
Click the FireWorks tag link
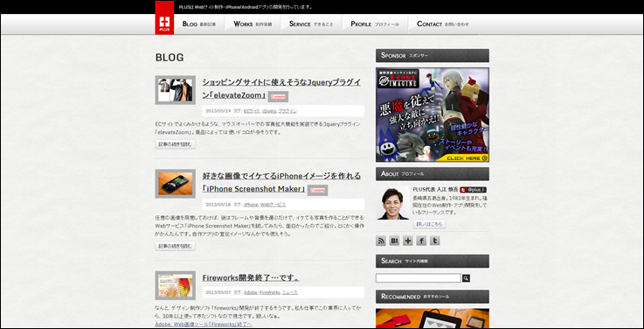[x=269, y=292]
